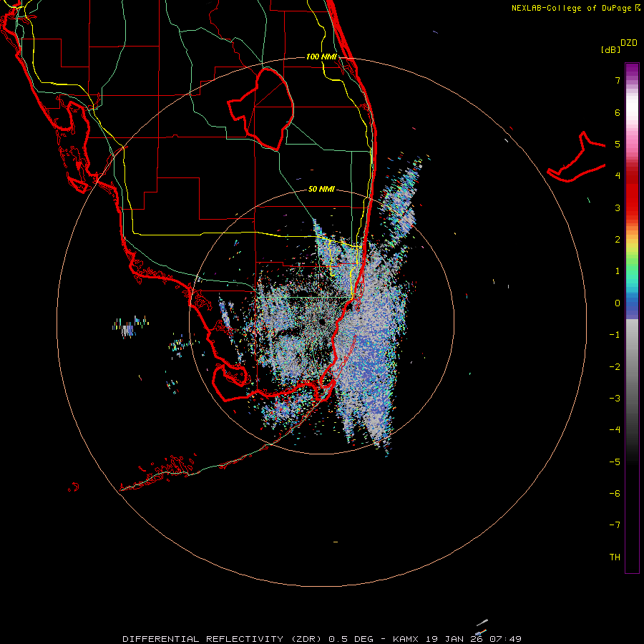Click the 3 value on the color scale

(x=618, y=208)
